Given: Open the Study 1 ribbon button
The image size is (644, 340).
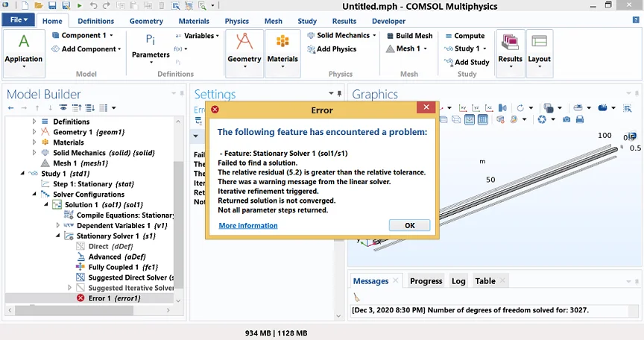Looking at the screenshot, I should click(x=465, y=48).
